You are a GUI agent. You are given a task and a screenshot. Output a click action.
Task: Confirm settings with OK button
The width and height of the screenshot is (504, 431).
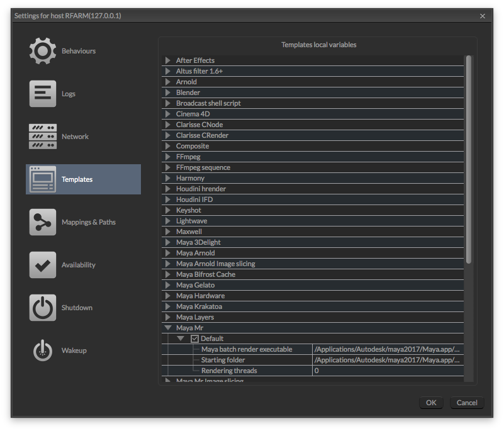pos(431,403)
